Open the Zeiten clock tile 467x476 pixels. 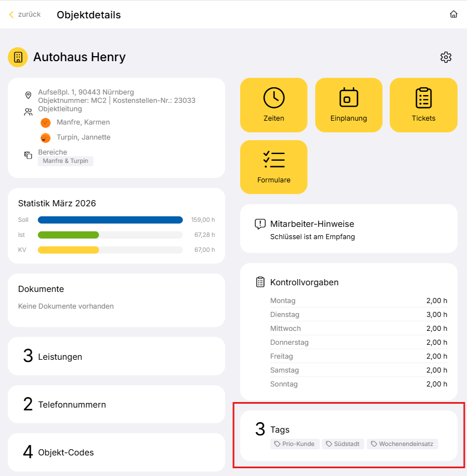click(x=274, y=105)
